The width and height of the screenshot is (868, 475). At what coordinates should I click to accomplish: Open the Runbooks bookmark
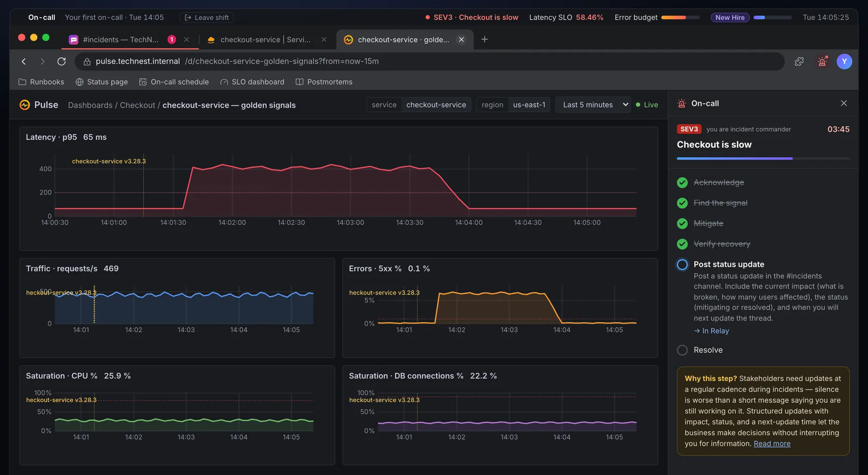pos(41,82)
